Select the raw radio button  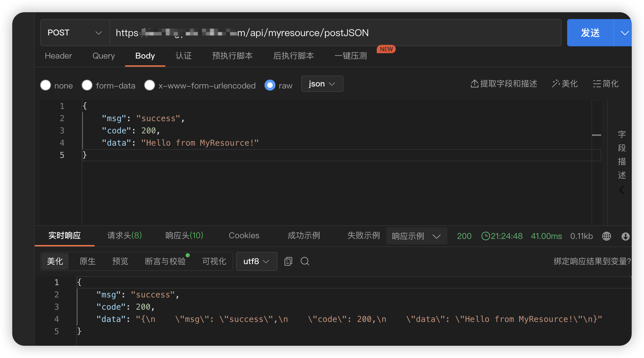click(270, 85)
